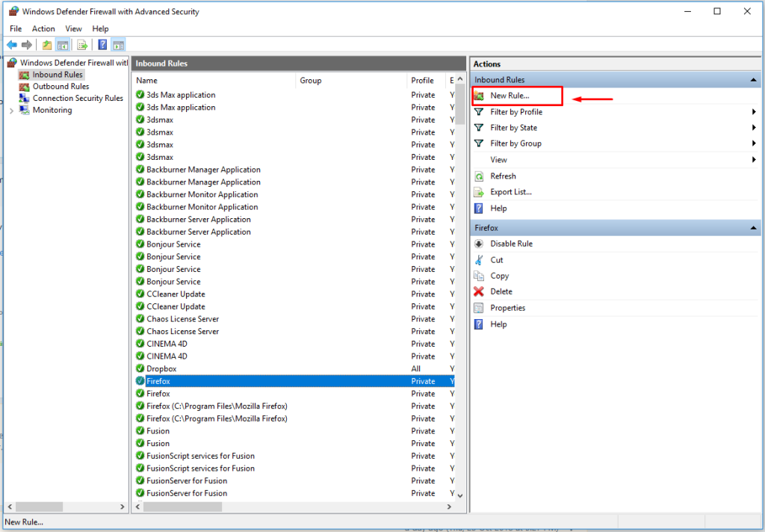Select the Dropbox inbound rule

pyautogui.click(x=161, y=369)
